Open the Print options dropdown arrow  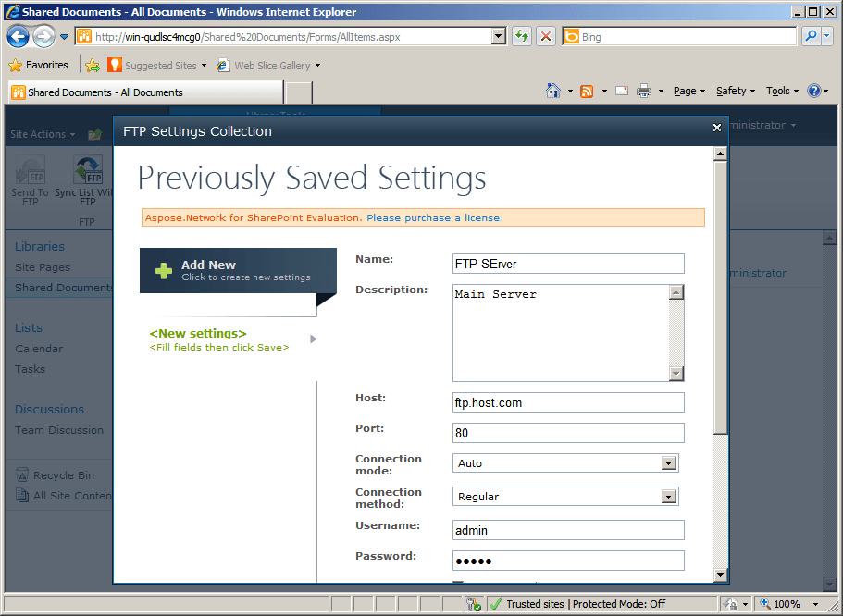point(662,92)
